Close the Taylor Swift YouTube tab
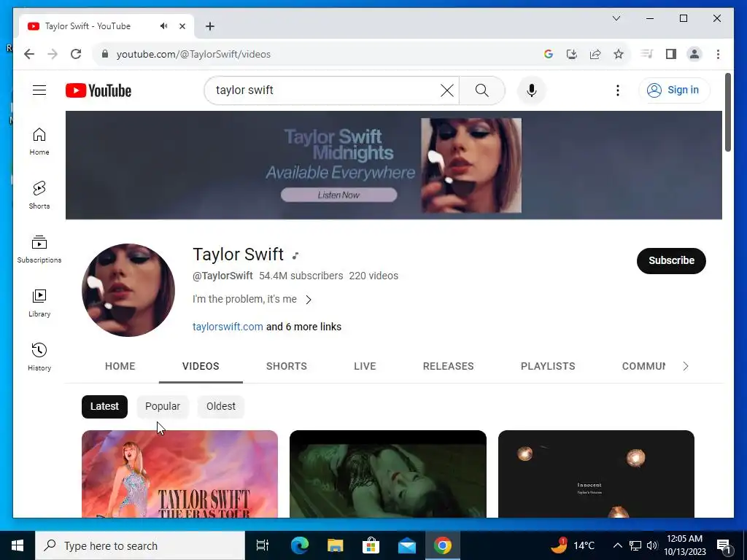 pyautogui.click(x=182, y=26)
